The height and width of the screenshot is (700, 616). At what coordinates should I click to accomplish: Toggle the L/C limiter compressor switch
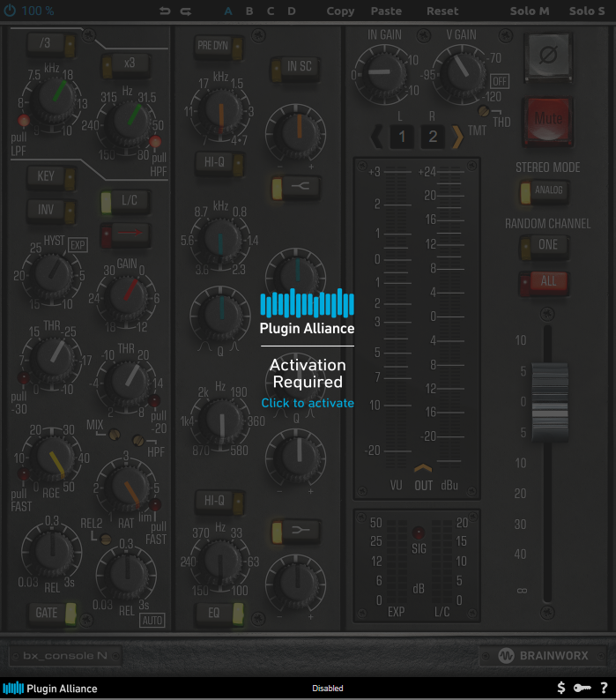[125, 201]
